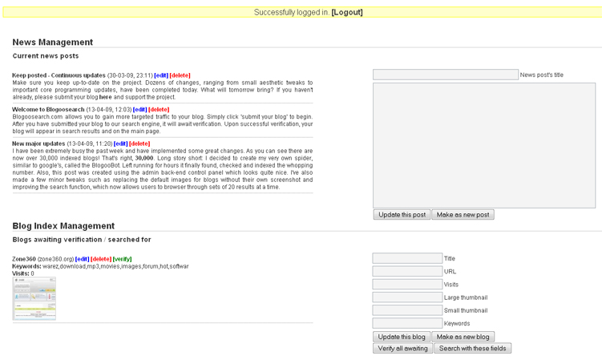This screenshot has width=602, height=364.
Task: Edit the 'New major updates' news post
Action: click(120, 144)
